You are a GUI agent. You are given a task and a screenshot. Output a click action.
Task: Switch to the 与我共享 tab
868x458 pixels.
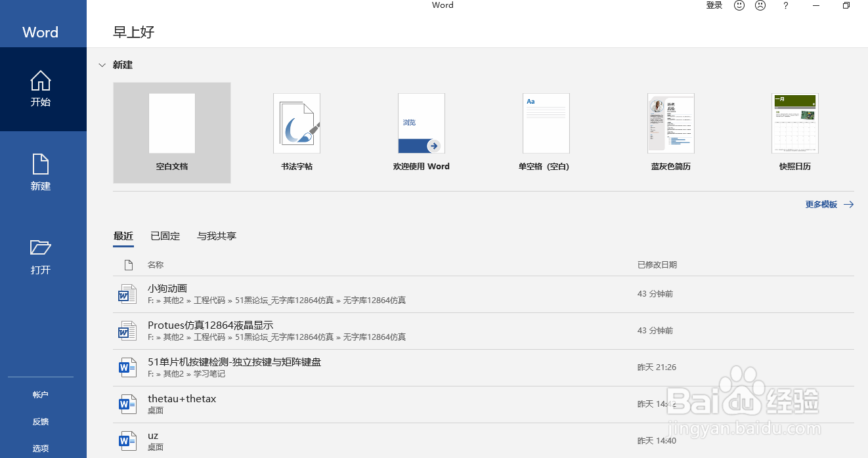pos(216,236)
